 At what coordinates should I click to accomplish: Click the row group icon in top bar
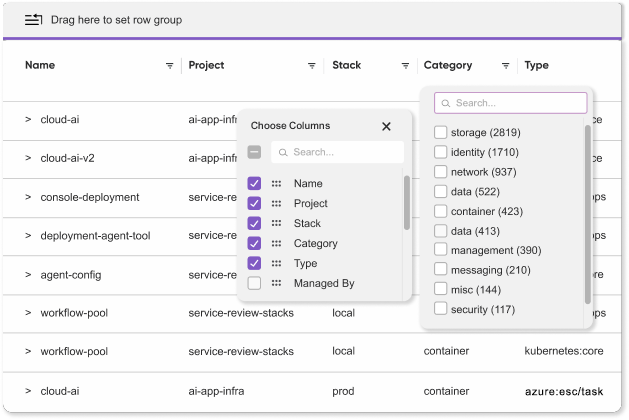click(x=33, y=20)
